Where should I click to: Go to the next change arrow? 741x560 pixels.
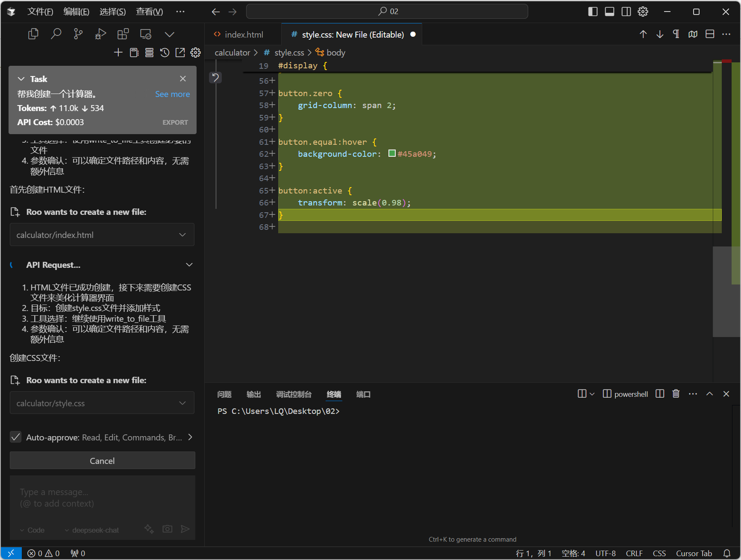pyautogui.click(x=660, y=34)
